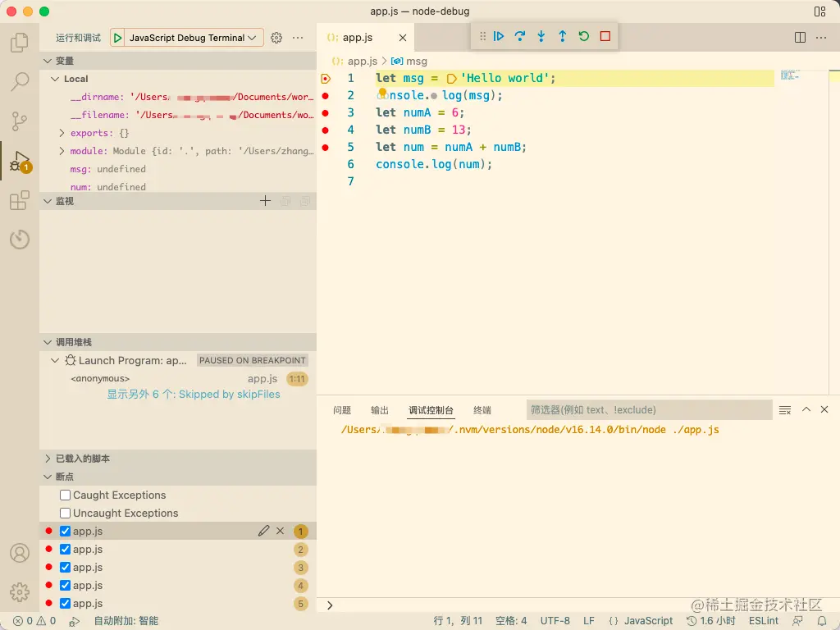Enable the Caught Exceptions checkbox
Screen dimensions: 840x630
(66, 495)
